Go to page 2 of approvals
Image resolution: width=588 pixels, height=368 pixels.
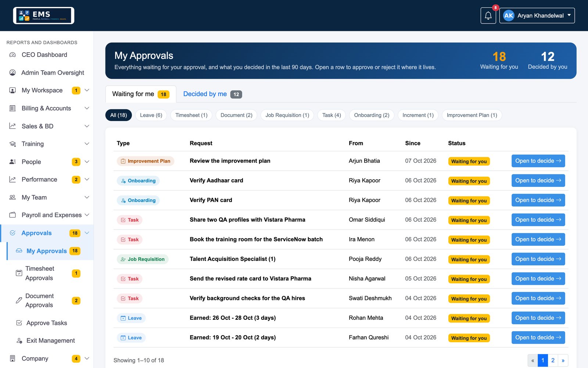(553, 361)
